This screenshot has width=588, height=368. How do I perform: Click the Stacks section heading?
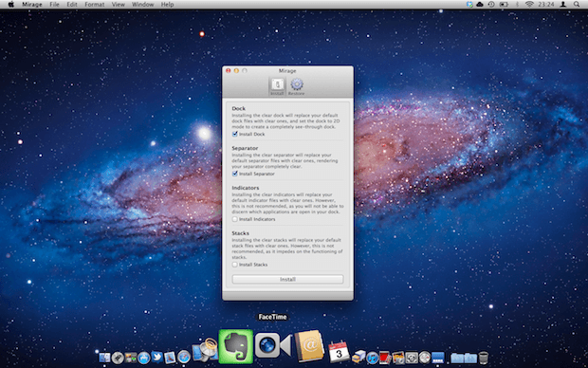[x=240, y=233]
